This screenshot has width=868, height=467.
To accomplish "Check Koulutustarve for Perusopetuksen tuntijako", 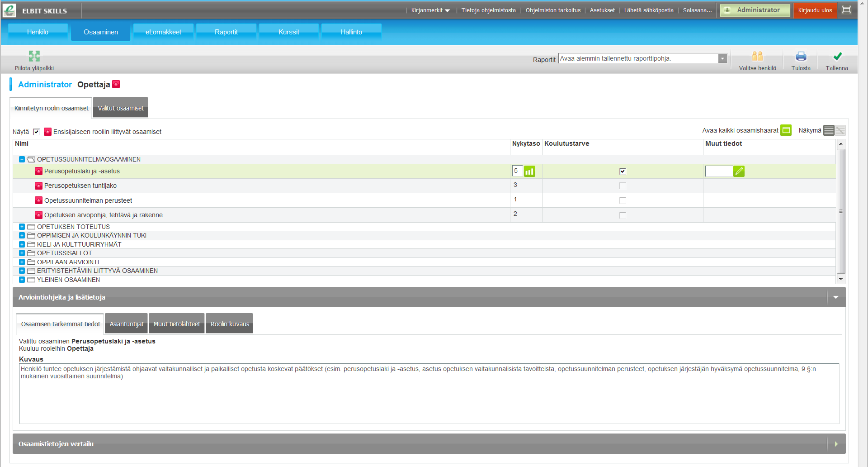I will [x=623, y=186].
